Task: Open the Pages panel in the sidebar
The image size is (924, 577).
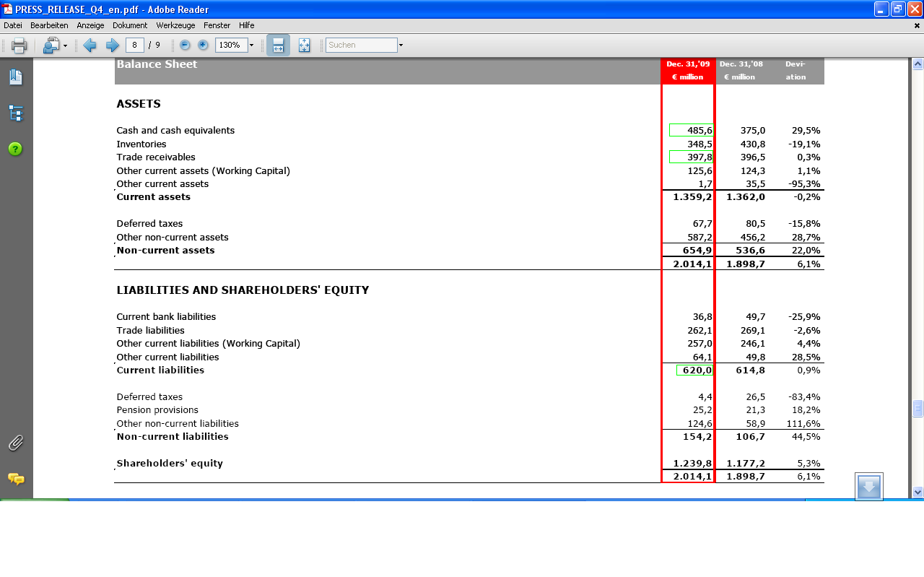Action: pyautogui.click(x=16, y=77)
